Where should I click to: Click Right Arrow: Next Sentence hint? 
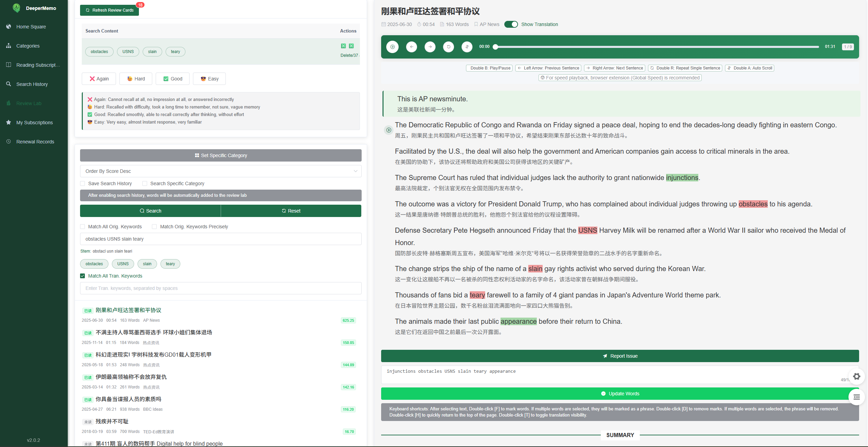click(614, 68)
